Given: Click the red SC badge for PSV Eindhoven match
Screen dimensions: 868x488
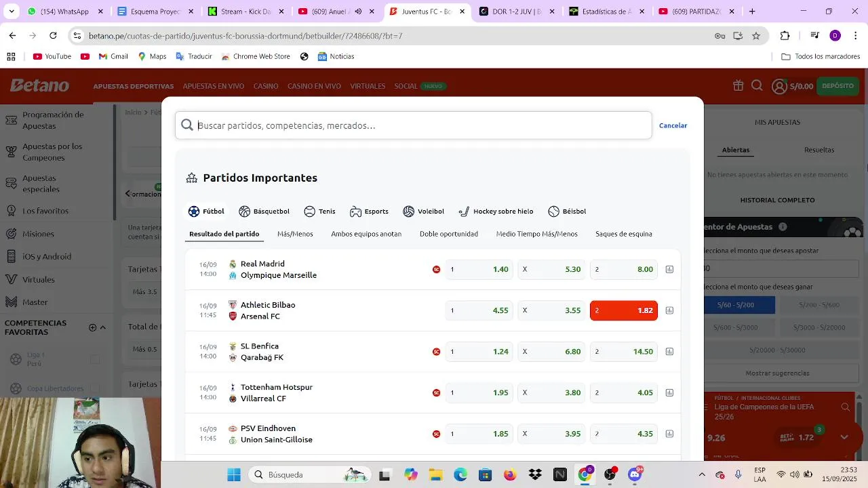Looking at the screenshot, I should (x=436, y=434).
